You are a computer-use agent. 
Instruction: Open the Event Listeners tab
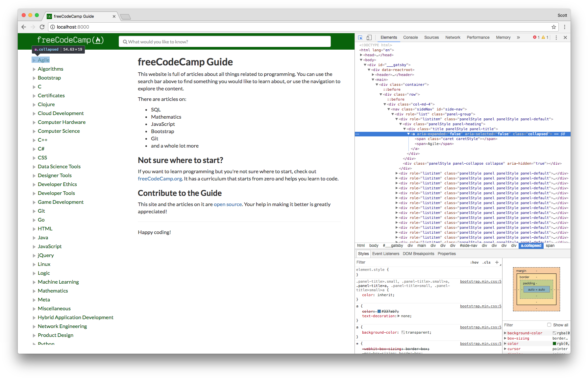point(385,254)
